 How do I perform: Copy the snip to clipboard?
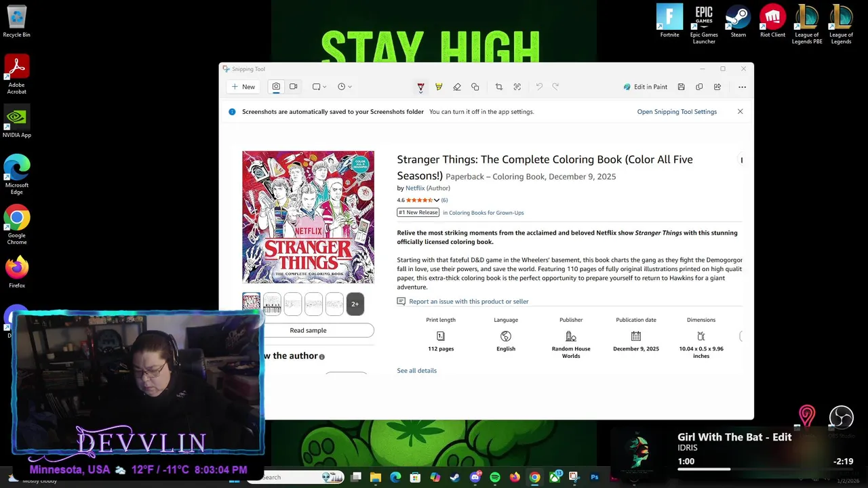(699, 87)
